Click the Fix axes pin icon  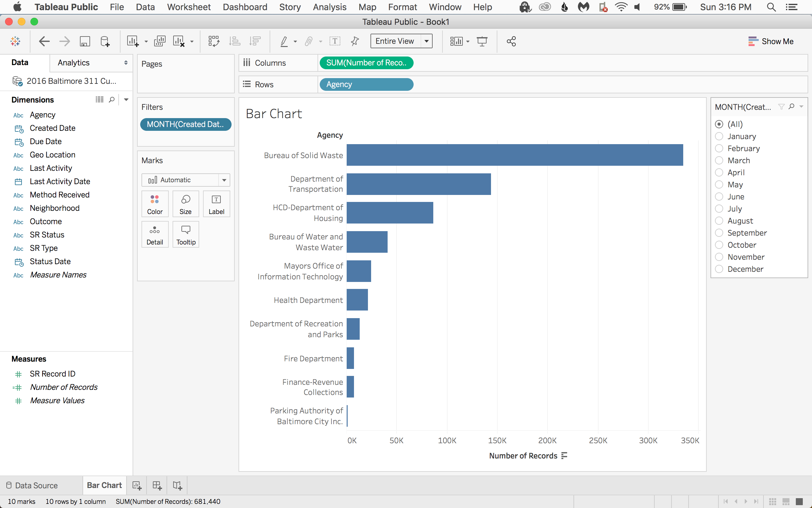[355, 41]
